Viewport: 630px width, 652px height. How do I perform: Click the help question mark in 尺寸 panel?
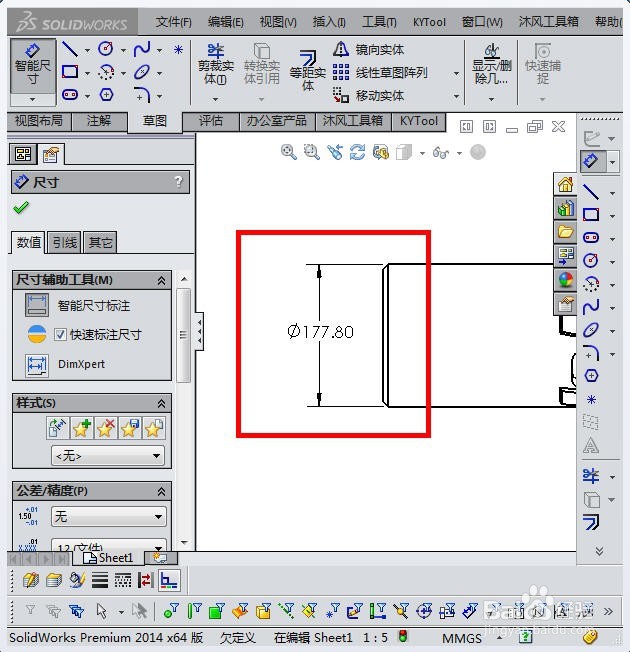click(178, 182)
